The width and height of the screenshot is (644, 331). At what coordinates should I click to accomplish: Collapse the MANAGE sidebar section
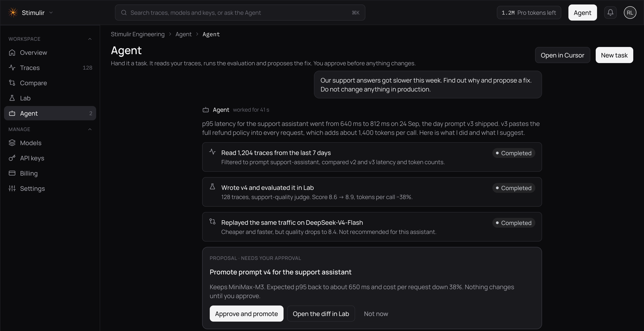click(x=90, y=129)
